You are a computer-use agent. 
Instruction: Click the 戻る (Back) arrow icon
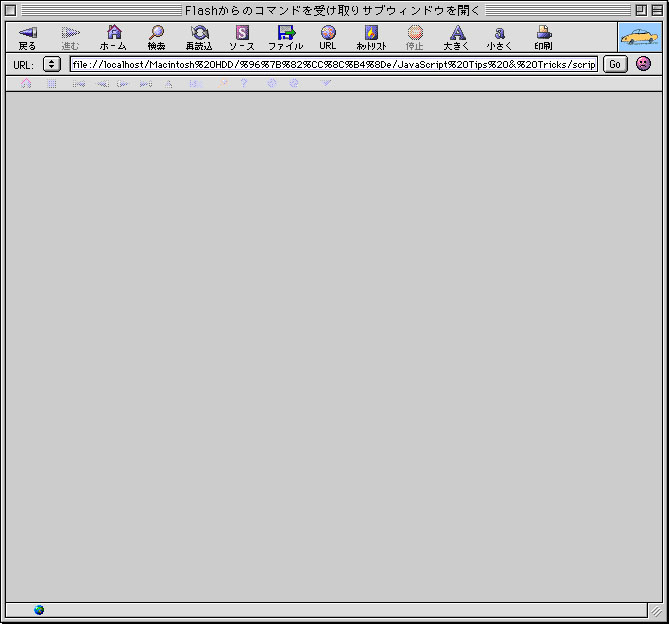click(x=28, y=33)
